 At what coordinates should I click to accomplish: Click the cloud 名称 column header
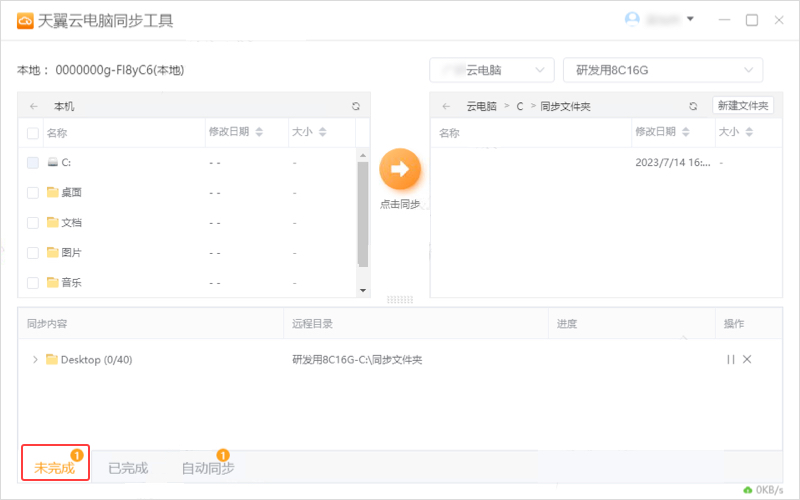pyautogui.click(x=449, y=133)
